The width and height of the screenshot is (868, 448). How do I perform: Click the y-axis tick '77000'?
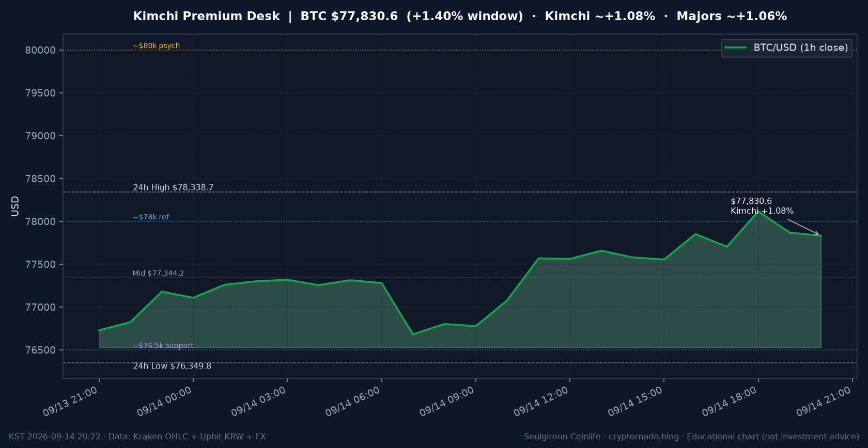(x=40, y=307)
